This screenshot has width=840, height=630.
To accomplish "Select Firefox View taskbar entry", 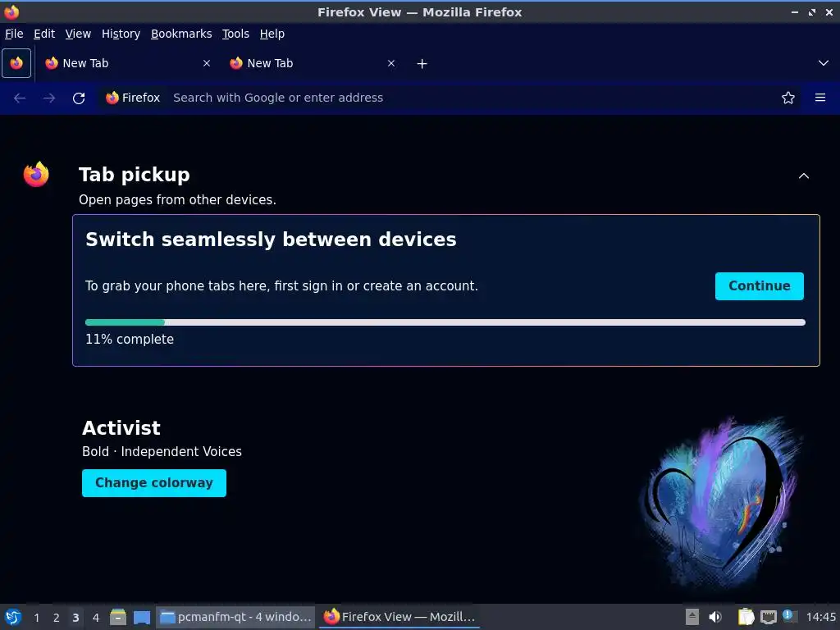I will (x=399, y=617).
